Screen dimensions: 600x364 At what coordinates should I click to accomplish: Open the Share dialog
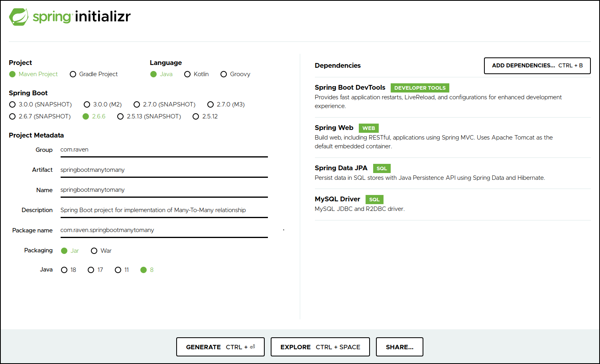[399, 347]
